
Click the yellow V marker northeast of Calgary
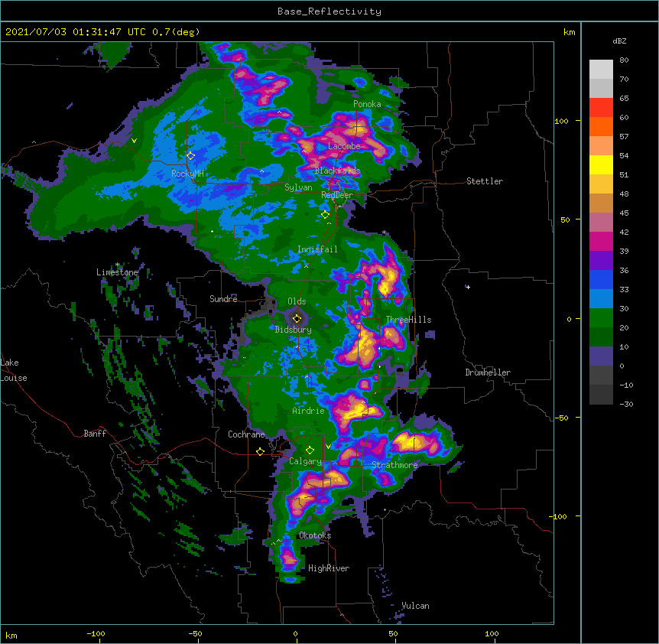328,447
